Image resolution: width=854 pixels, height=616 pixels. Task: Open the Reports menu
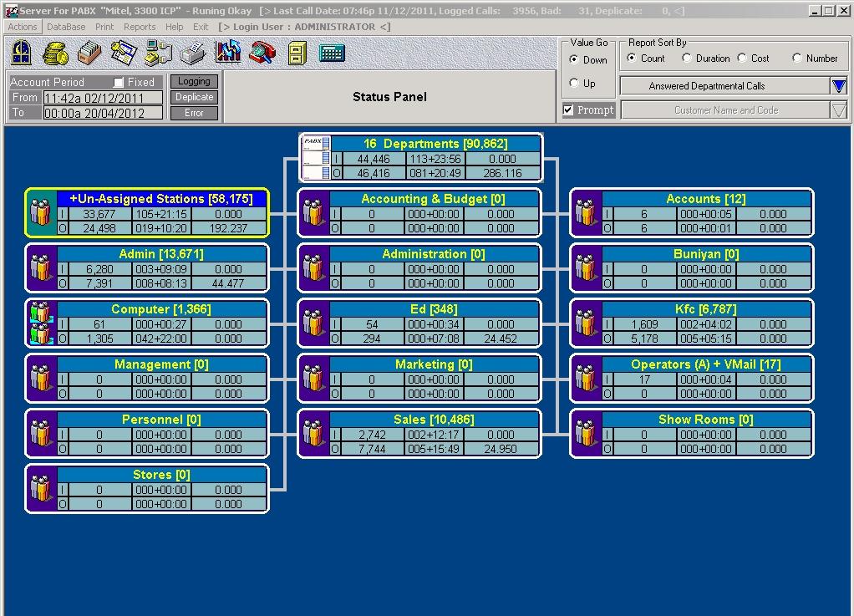tap(140, 27)
